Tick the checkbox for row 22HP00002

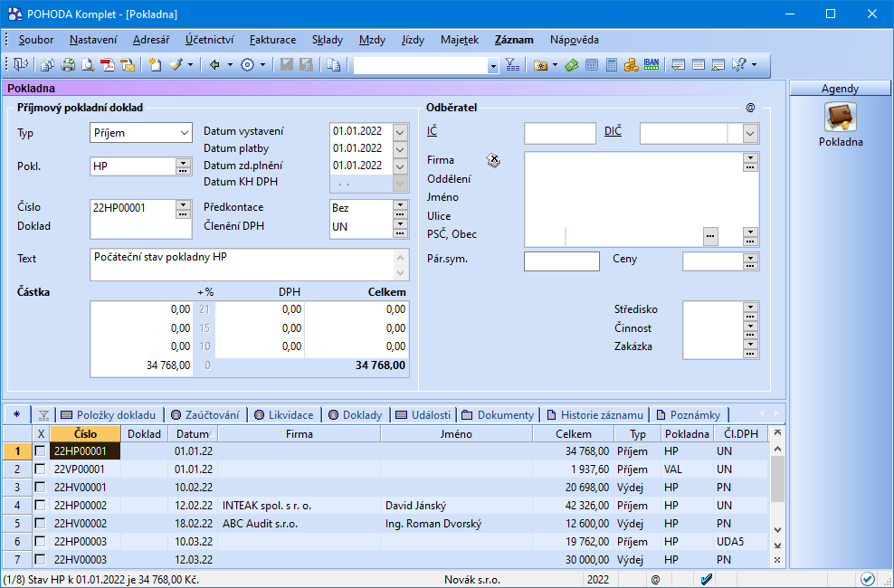[40, 505]
